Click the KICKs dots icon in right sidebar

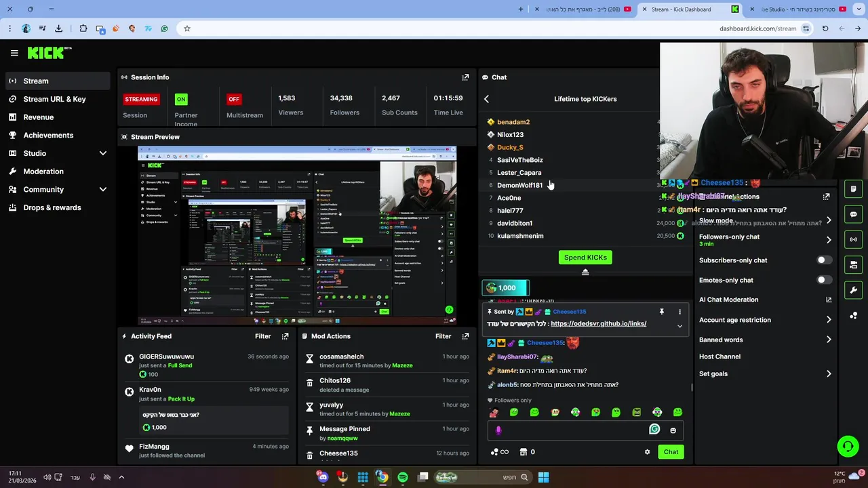[853, 316]
